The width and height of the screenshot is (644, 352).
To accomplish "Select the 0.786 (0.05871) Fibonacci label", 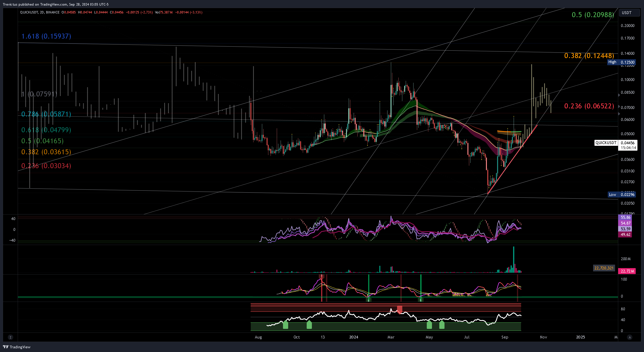I will [x=46, y=114].
